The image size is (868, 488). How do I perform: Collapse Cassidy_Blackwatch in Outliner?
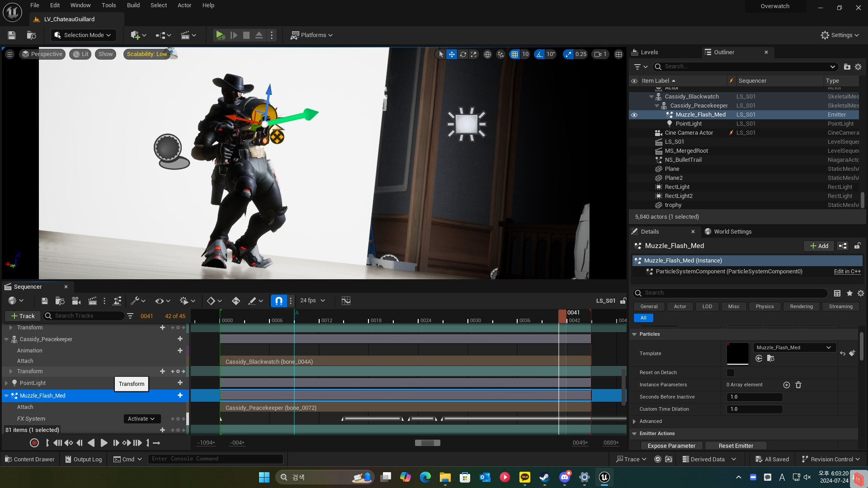[x=651, y=97]
